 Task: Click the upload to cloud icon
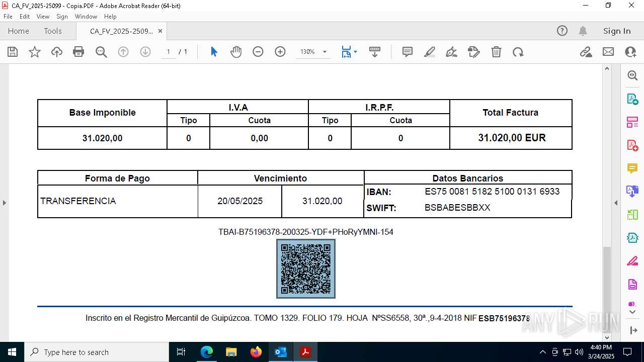click(57, 52)
